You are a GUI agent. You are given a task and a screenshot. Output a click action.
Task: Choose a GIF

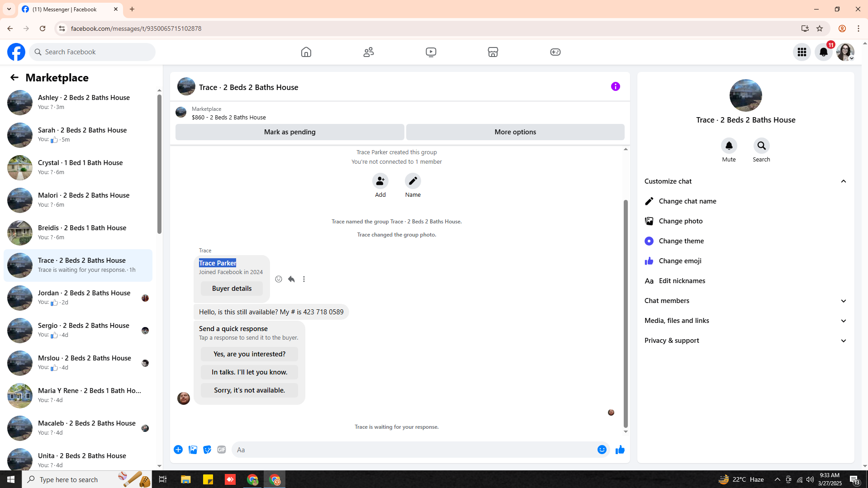click(222, 450)
